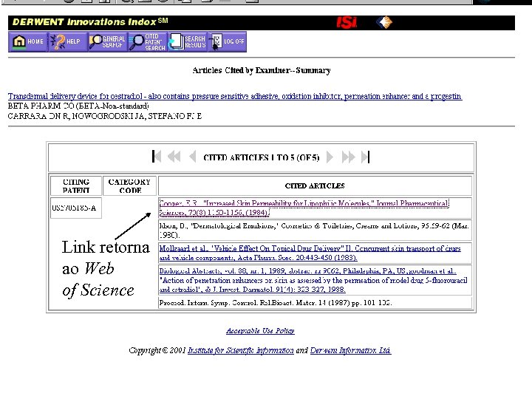The width and height of the screenshot is (532, 399).
Task: Click the Idson Dermatological Emulsions citation text
Action: coord(314,231)
